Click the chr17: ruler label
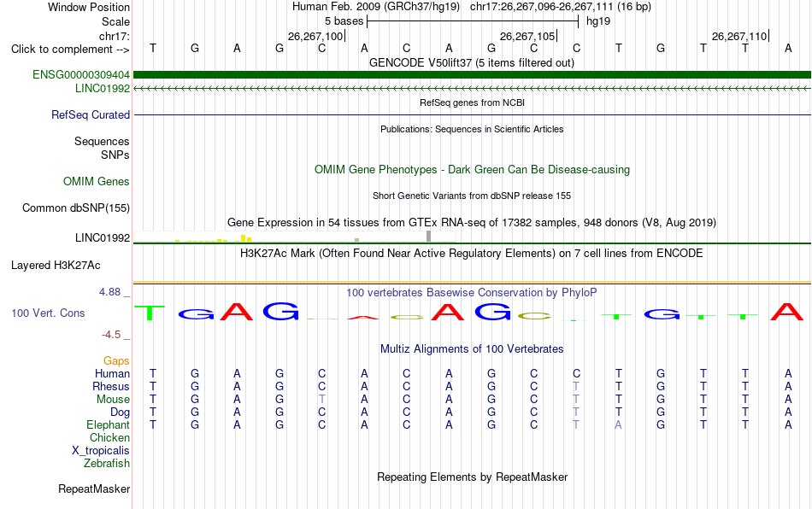The image size is (812, 509). [x=114, y=36]
